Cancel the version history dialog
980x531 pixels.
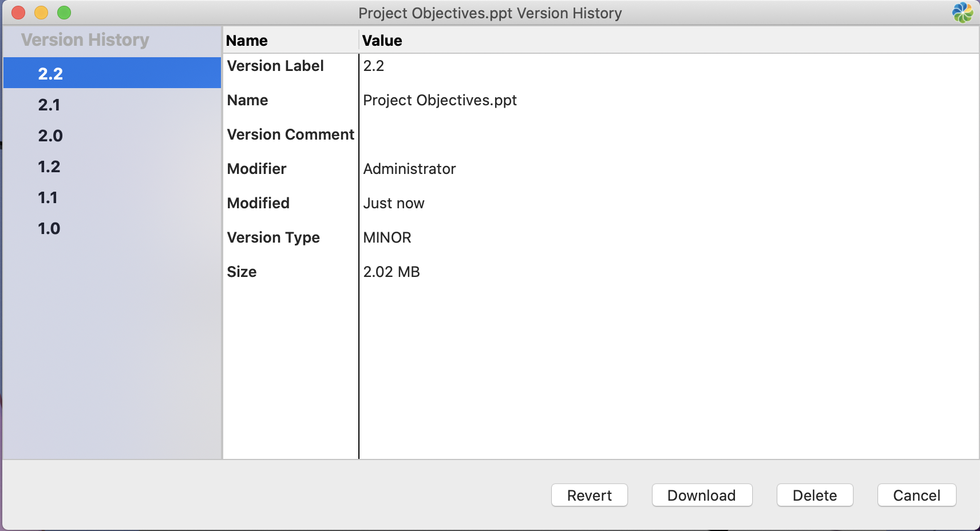pos(916,495)
